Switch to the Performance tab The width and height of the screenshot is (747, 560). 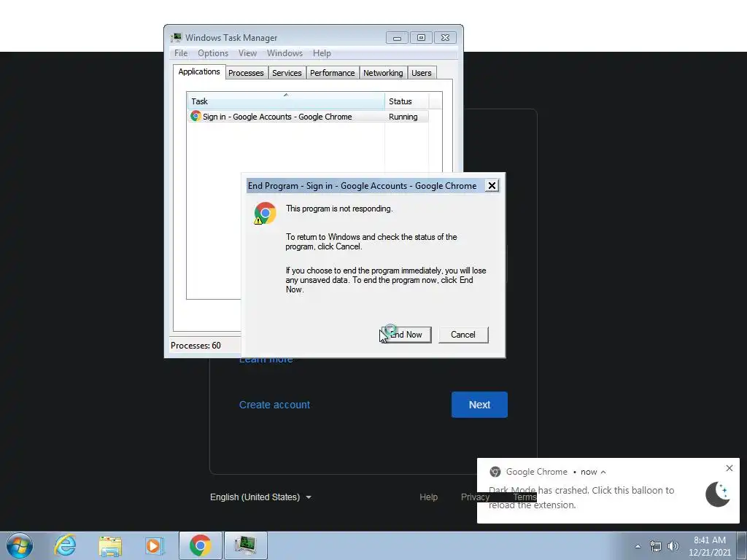tap(332, 73)
